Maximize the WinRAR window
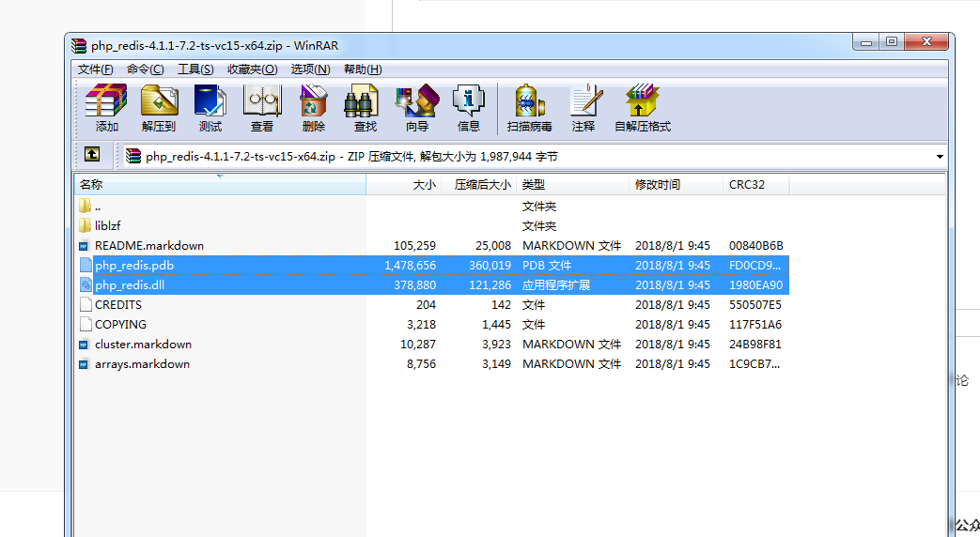The image size is (980, 537). (892, 42)
